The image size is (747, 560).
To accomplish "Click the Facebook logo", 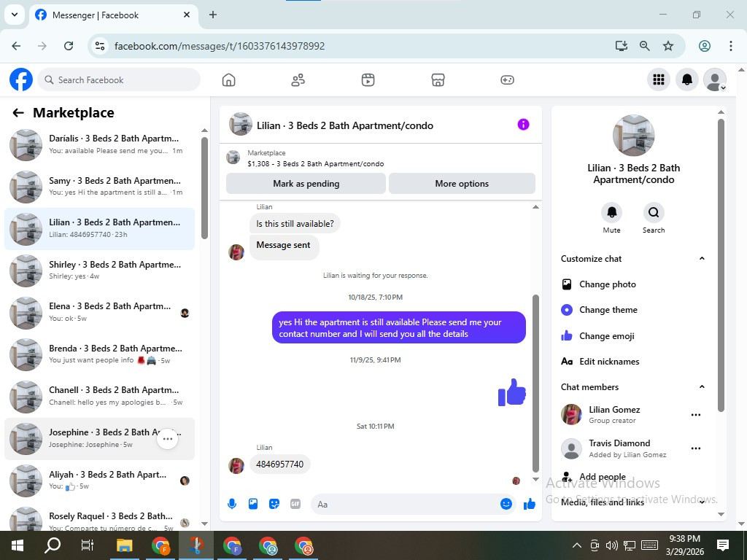I will coord(21,79).
